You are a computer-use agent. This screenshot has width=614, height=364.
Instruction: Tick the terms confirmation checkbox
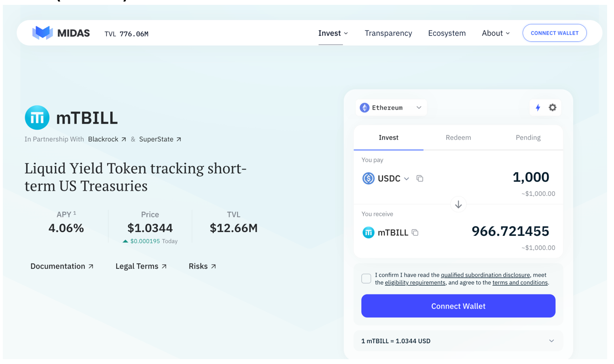pyautogui.click(x=366, y=279)
